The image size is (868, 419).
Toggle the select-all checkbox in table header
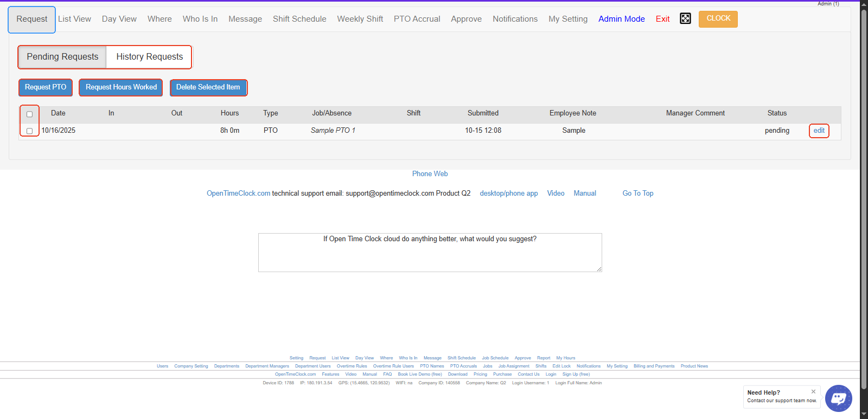30,114
